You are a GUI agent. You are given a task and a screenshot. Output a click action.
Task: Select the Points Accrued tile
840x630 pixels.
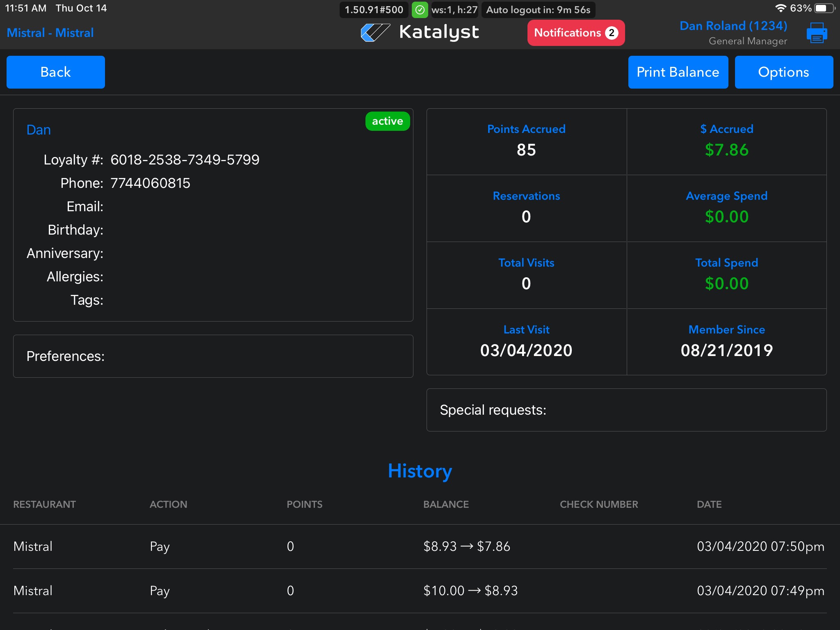pyautogui.click(x=526, y=142)
